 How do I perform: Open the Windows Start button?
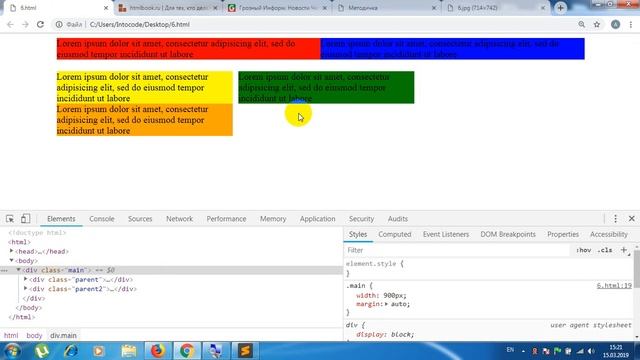(x=13, y=351)
